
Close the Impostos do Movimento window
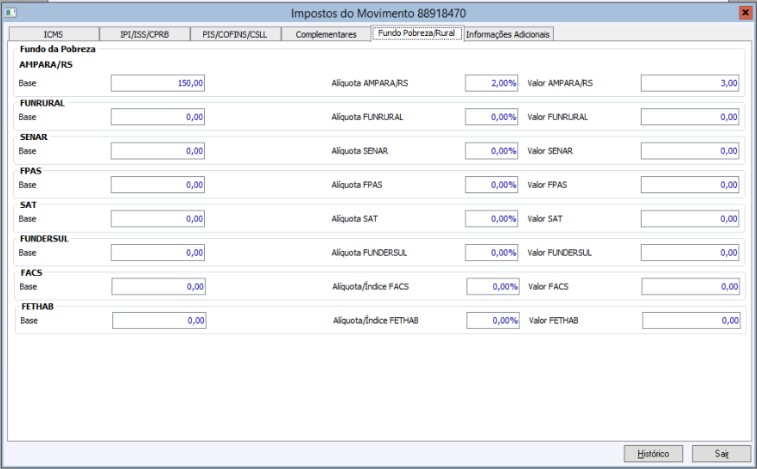[745, 13]
